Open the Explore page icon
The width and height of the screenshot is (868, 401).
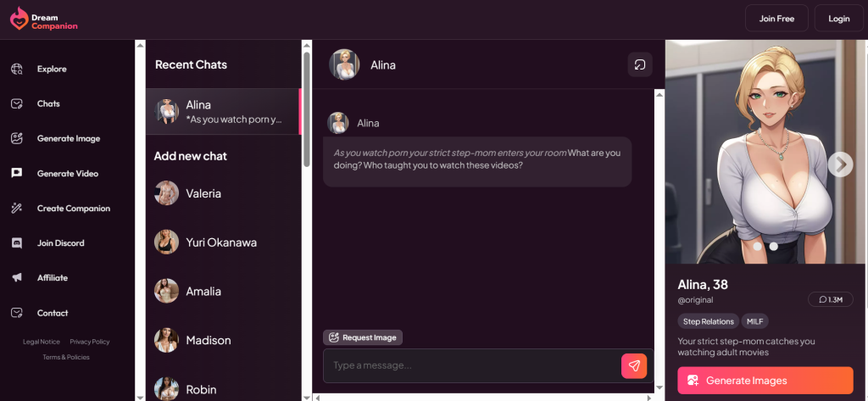17,70
